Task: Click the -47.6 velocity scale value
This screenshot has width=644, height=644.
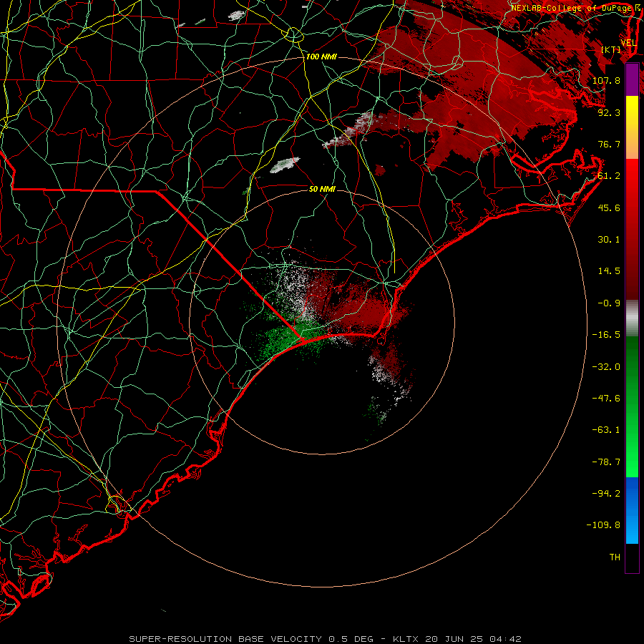Action: [606, 399]
